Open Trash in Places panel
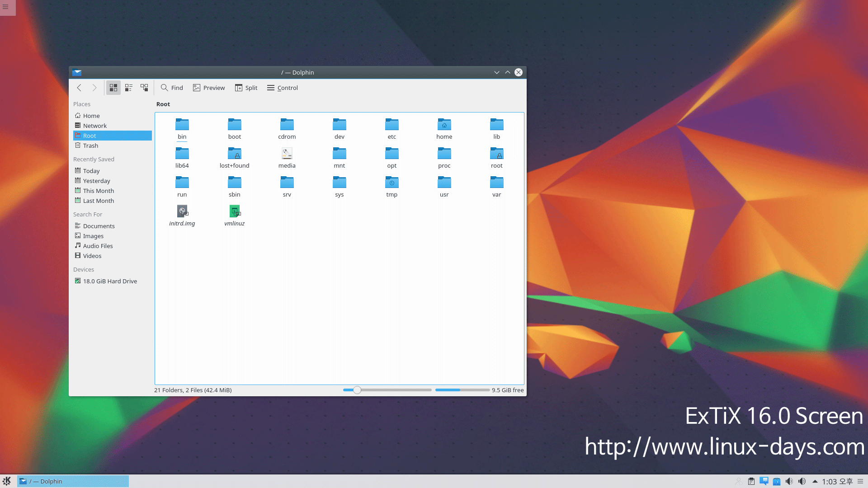Viewport: 868px width, 488px height. coord(112,145)
